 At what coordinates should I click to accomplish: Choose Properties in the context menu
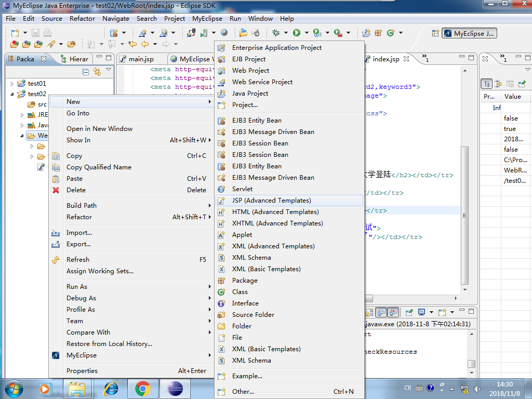point(131,371)
